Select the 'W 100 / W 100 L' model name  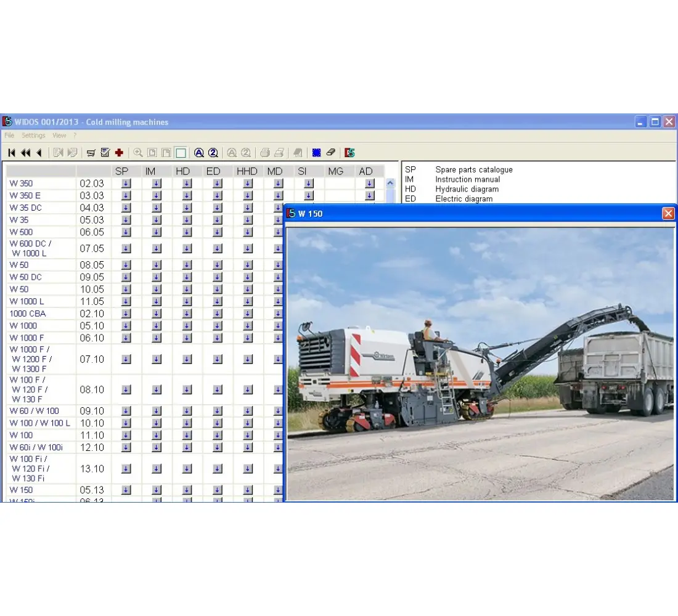pos(40,423)
